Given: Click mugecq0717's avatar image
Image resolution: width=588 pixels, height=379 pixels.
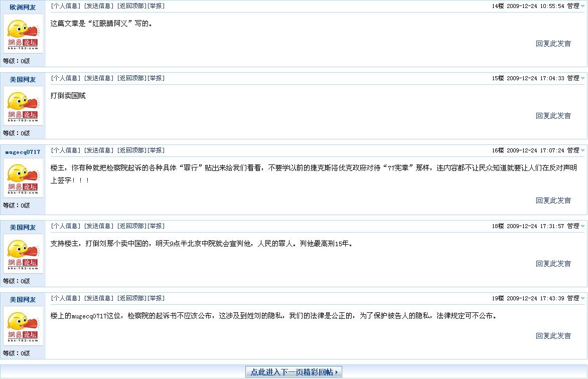Looking at the screenshot, I should click(x=23, y=178).
